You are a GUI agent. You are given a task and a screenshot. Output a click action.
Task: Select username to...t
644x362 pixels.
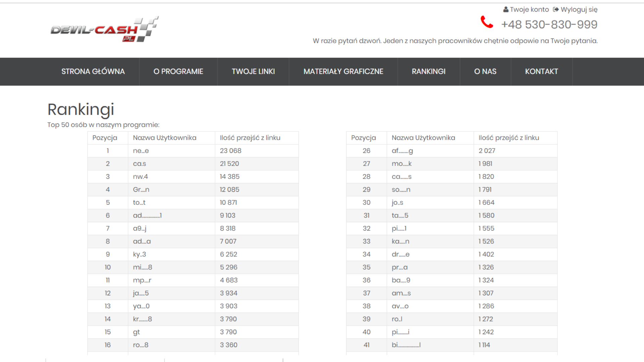[x=139, y=203]
